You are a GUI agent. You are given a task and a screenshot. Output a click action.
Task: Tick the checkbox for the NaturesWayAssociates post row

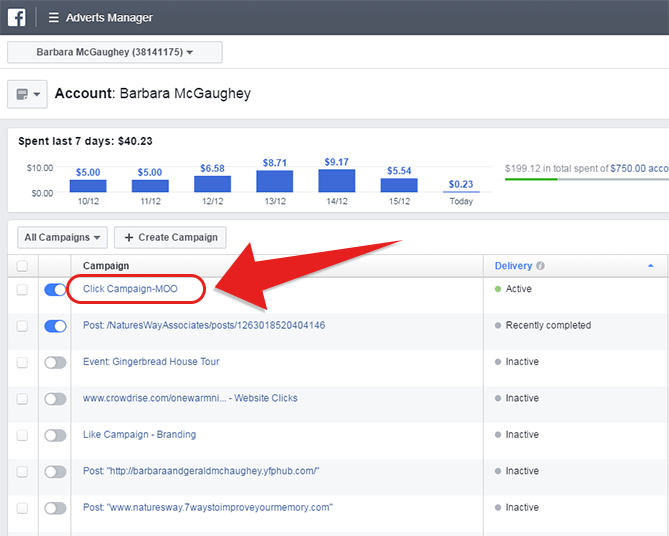22,326
